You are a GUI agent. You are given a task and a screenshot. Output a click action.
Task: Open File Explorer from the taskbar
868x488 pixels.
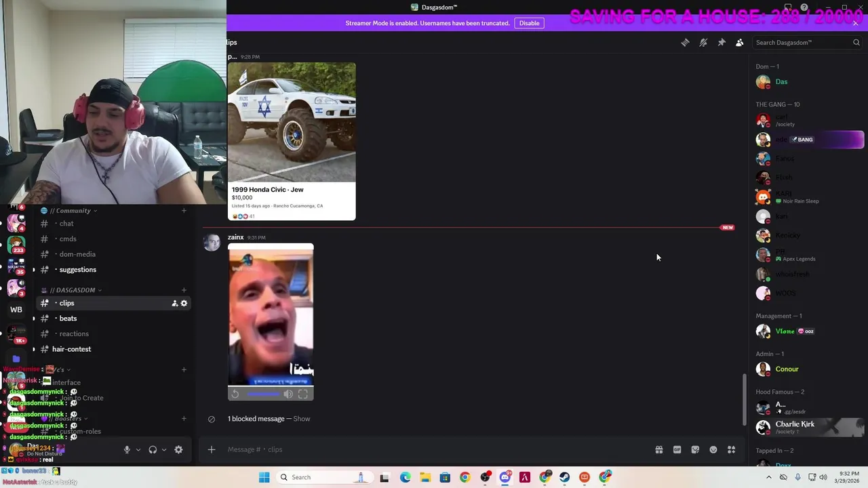[425, 477]
